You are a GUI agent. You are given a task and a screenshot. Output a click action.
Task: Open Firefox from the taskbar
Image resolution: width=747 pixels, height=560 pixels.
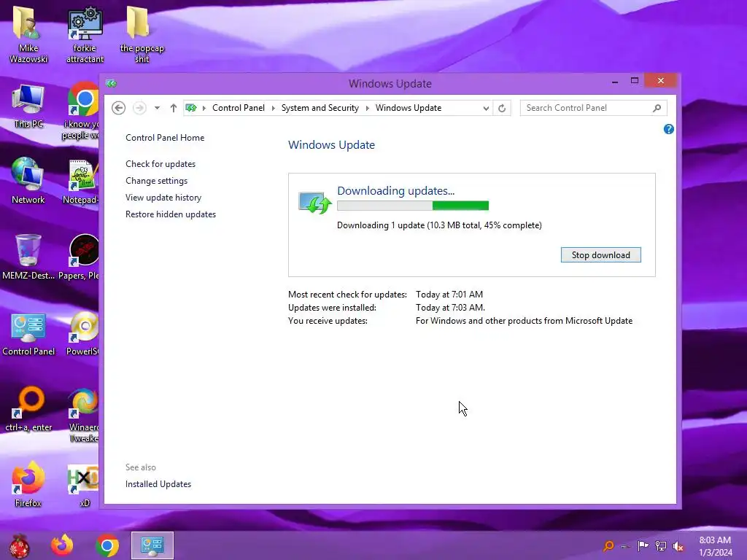(62, 545)
